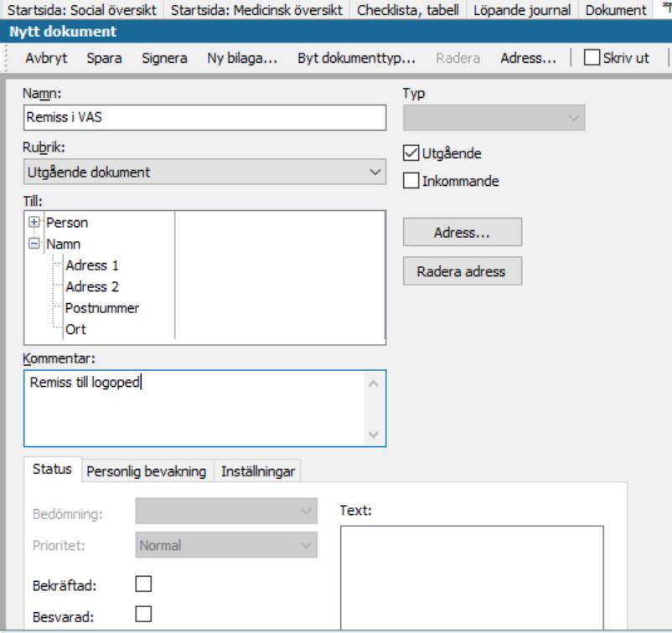Select the Ort row
The height and width of the screenshot is (633, 672).
pos(75,330)
